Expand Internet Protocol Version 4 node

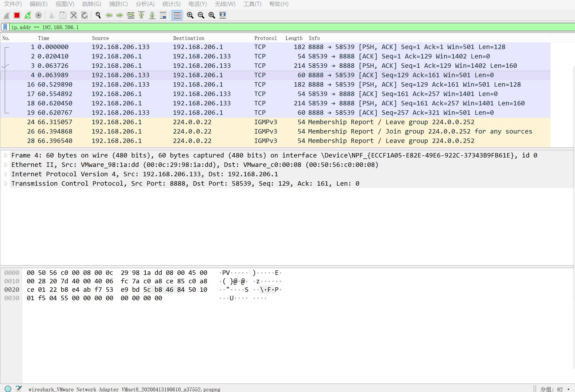click(x=6, y=174)
